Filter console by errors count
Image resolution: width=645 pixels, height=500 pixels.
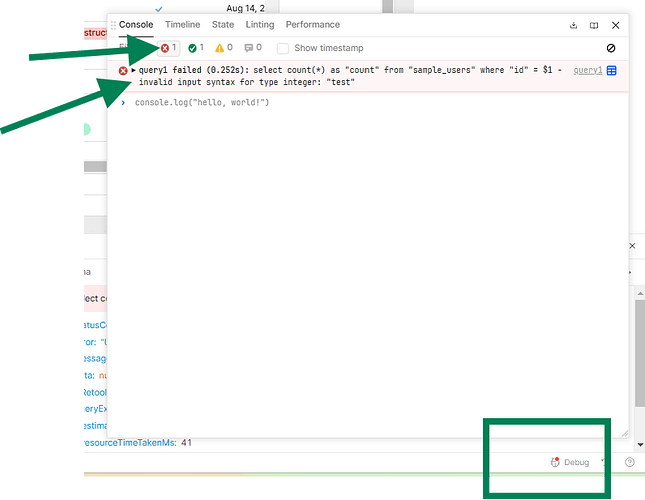click(x=169, y=48)
